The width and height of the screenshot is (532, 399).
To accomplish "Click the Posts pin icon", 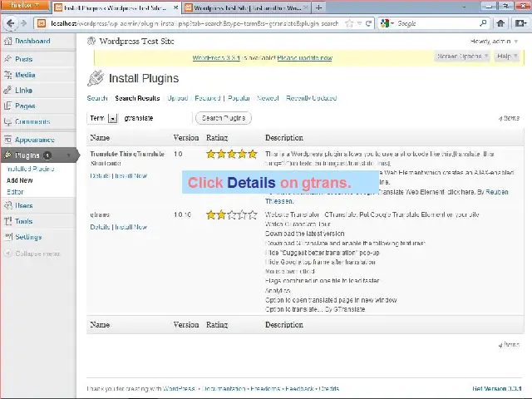I will [7, 59].
